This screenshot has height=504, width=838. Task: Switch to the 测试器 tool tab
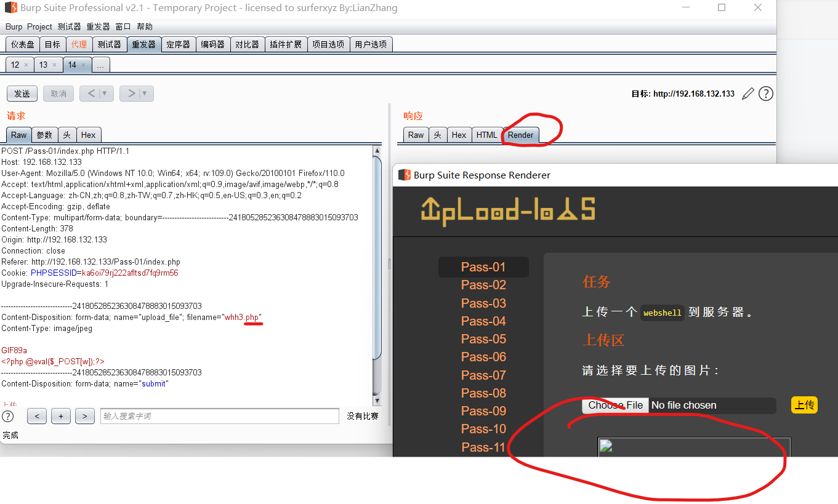point(110,44)
